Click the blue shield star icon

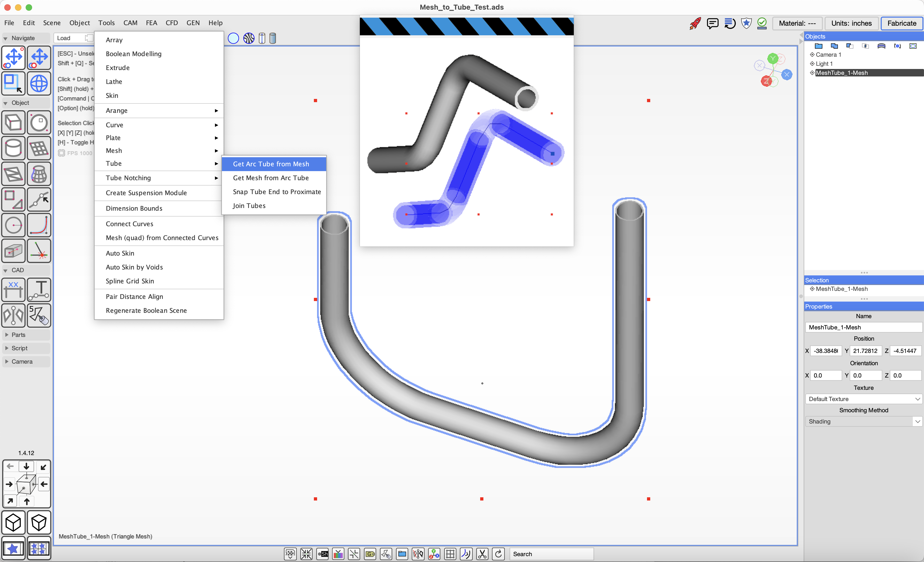(x=746, y=23)
